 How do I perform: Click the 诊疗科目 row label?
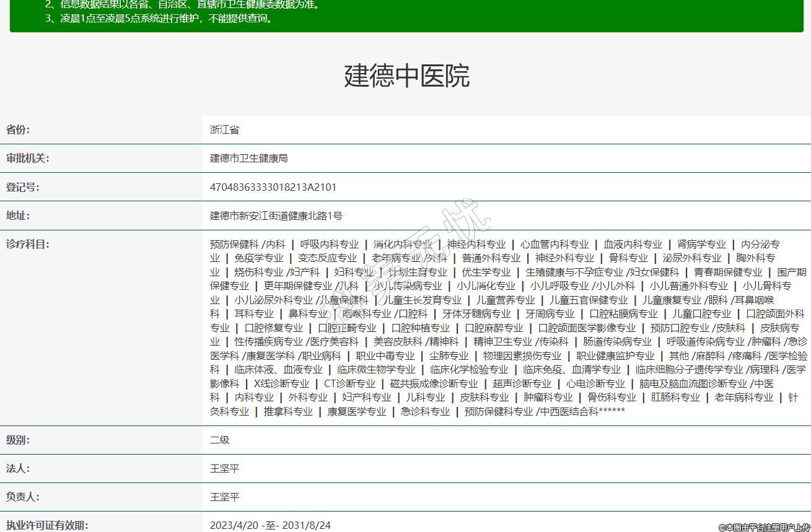pos(28,244)
